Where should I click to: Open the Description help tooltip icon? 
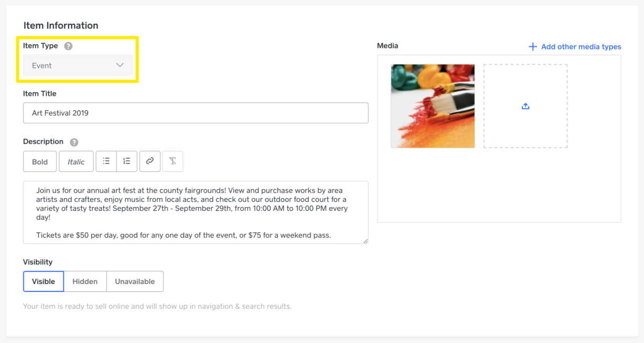(x=73, y=142)
